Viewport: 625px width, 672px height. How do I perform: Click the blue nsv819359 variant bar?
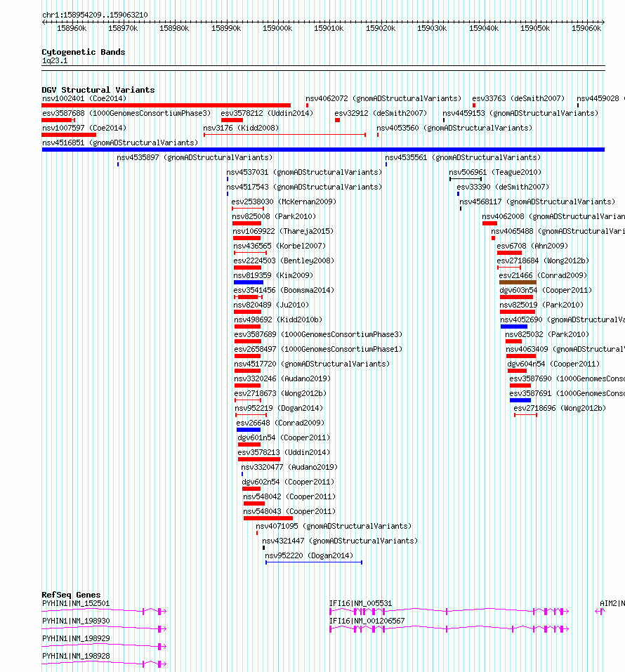[249, 282]
